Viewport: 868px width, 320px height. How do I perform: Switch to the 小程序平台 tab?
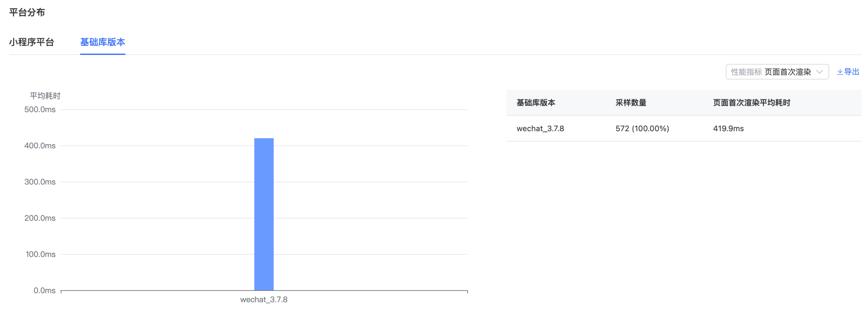(x=32, y=42)
